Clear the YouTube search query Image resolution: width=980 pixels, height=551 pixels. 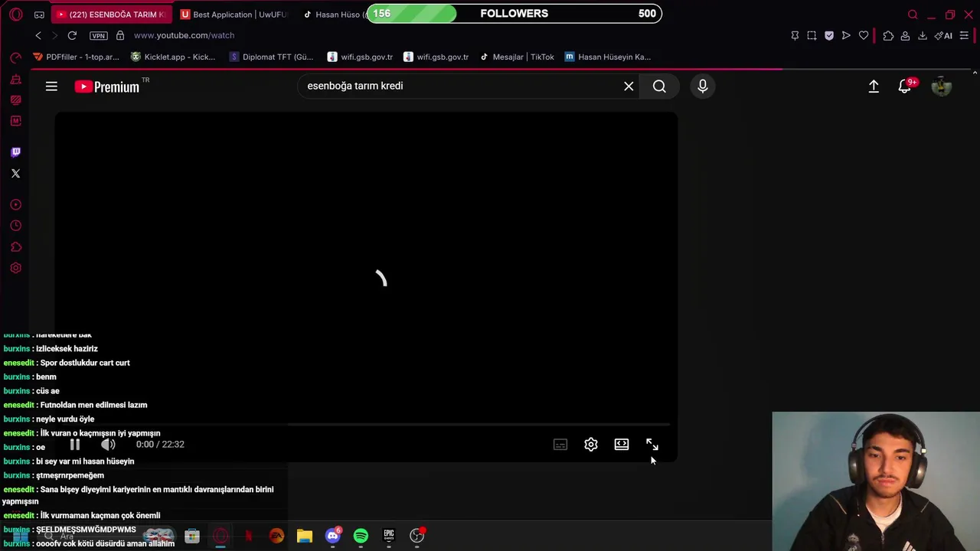pyautogui.click(x=629, y=86)
